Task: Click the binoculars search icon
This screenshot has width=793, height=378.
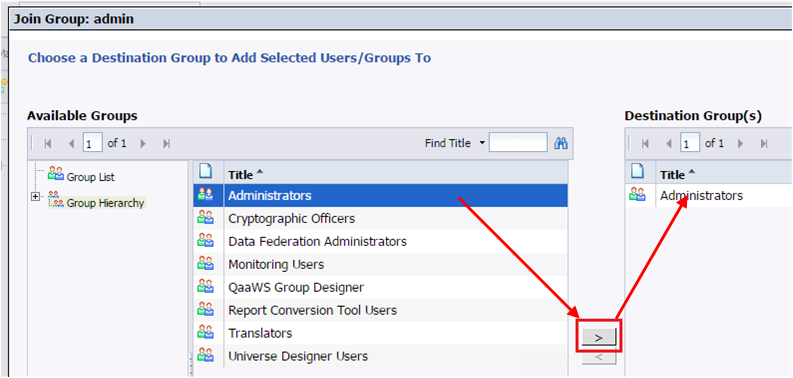Action: click(x=560, y=143)
